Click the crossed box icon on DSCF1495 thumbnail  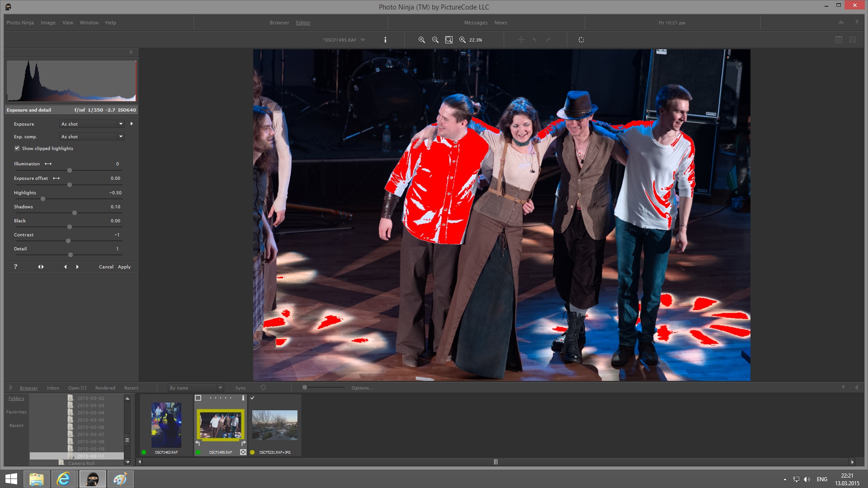click(243, 452)
